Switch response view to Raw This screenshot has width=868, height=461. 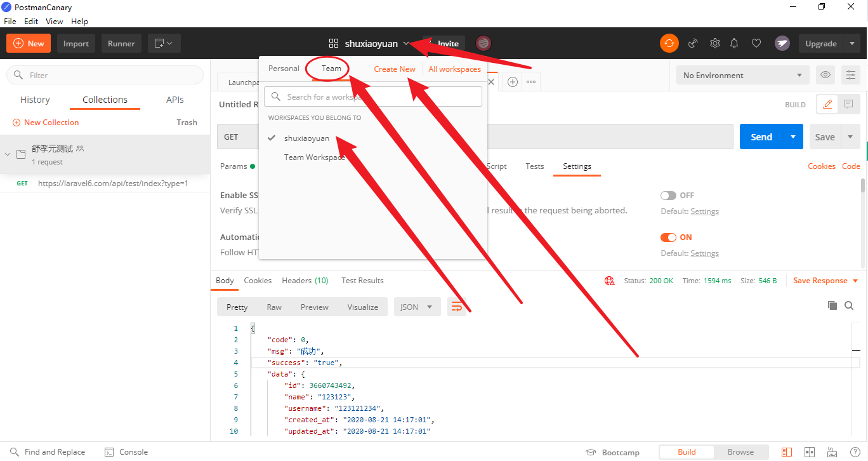[x=274, y=307]
